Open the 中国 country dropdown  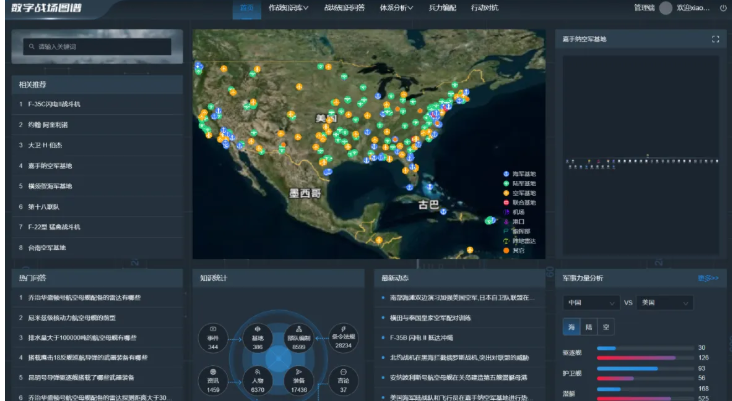tap(591, 303)
